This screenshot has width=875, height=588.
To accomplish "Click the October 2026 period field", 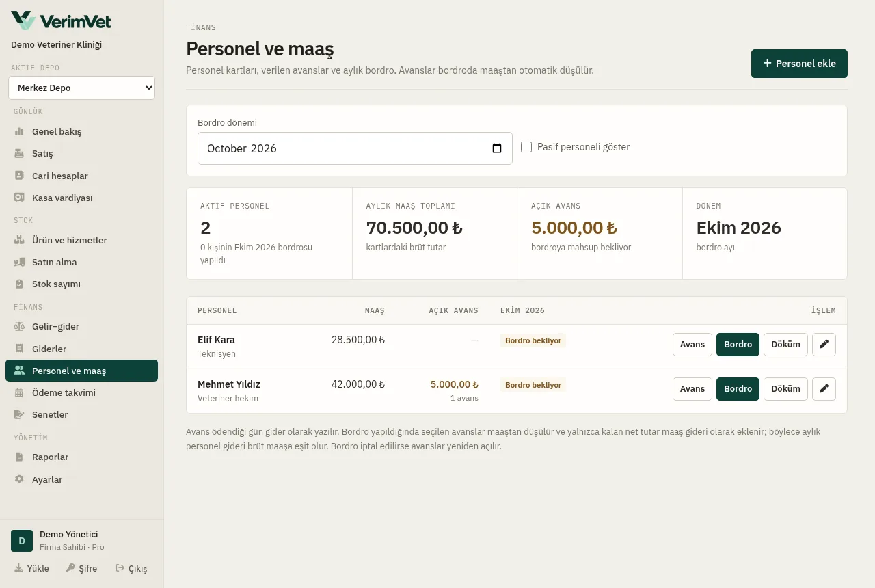I will (355, 148).
